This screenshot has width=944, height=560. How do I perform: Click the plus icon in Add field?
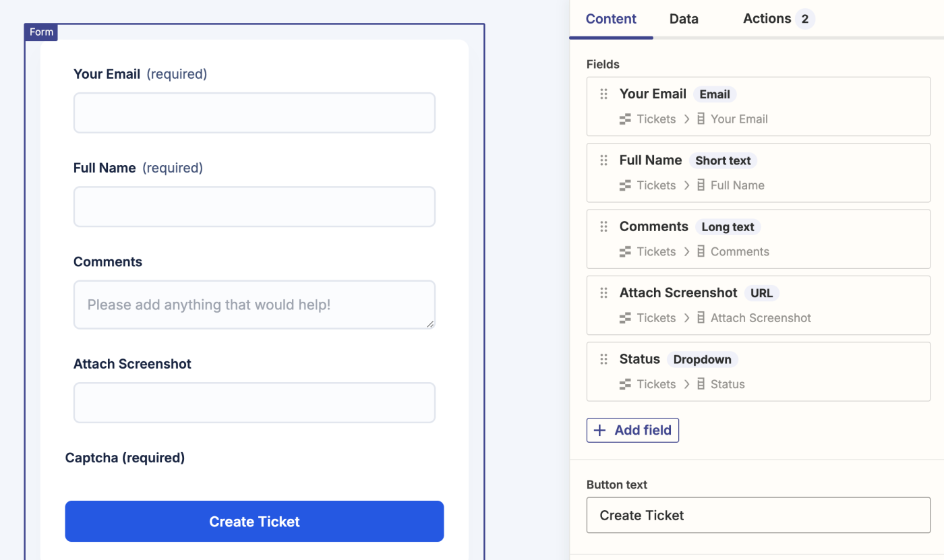point(599,431)
